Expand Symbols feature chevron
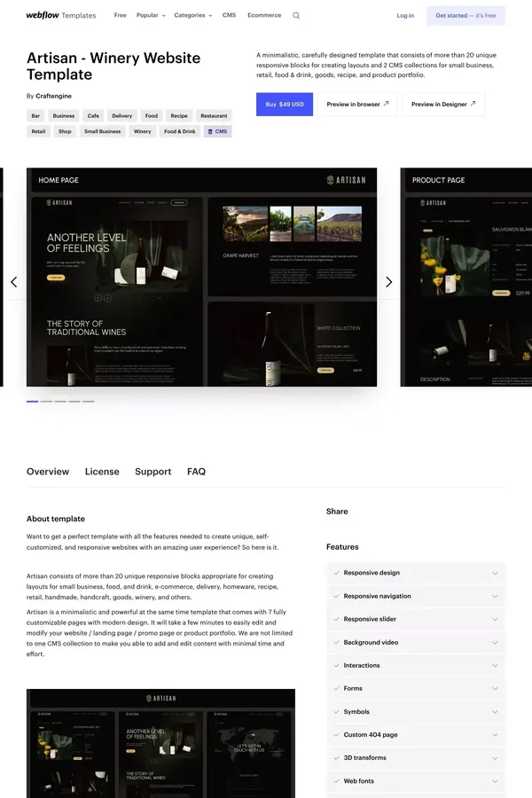Image resolution: width=532 pixels, height=798 pixels. (495, 712)
